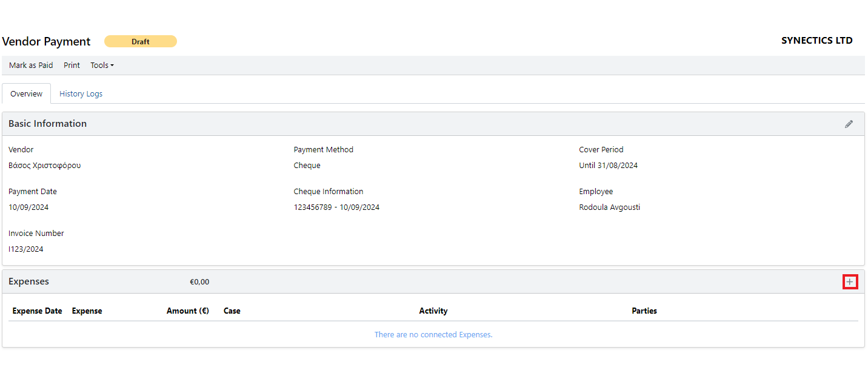Print the vendor payment
This screenshot has width=868, height=384.
point(72,66)
